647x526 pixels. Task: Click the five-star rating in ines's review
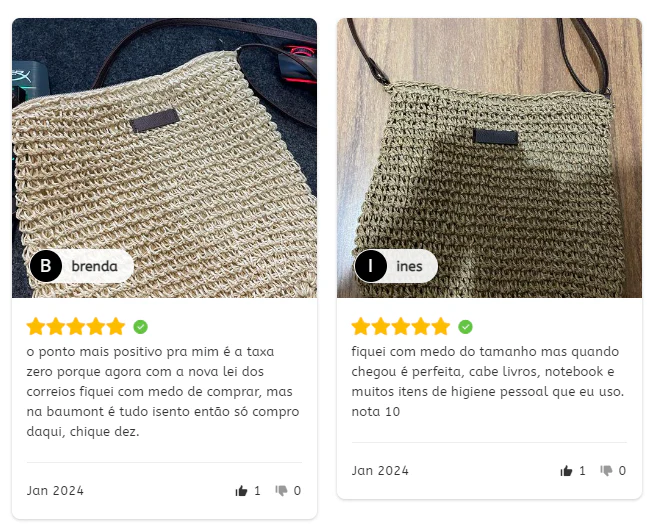click(x=401, y=326)
